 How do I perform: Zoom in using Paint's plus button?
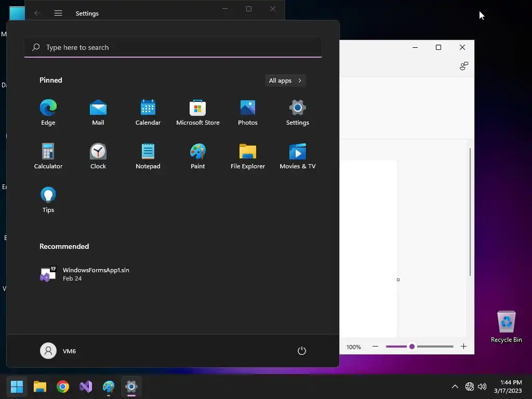tap(463, 347)
